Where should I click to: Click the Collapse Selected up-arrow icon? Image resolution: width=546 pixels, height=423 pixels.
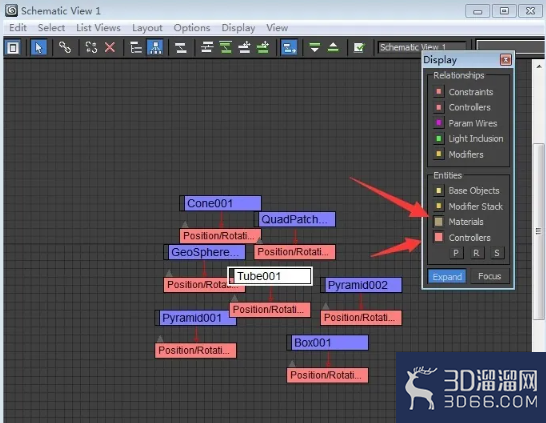click(x=333, y=48)
